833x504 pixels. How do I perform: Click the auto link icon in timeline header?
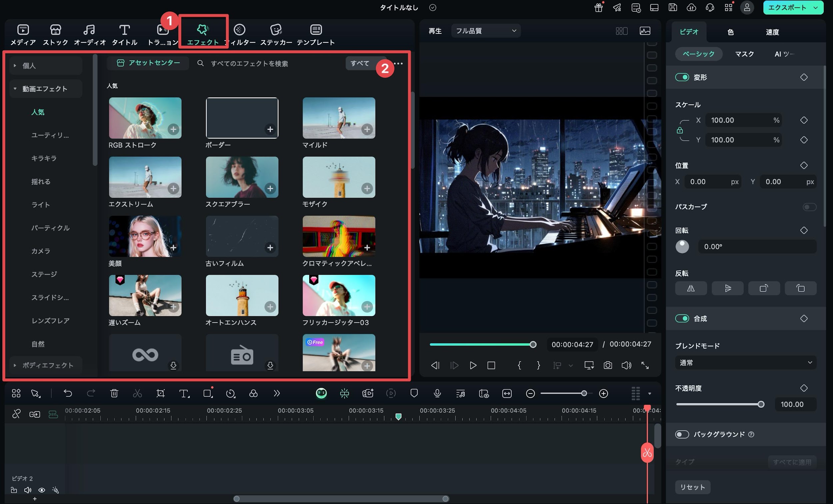point(34,414)
